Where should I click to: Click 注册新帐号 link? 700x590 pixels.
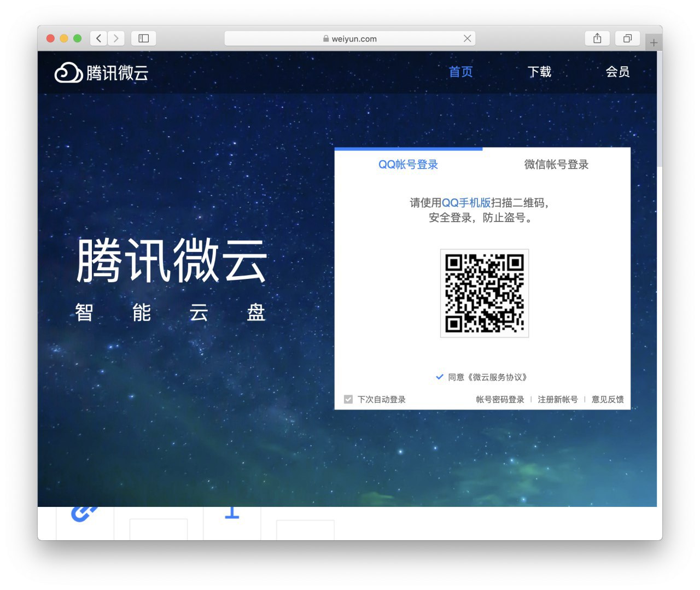(x=557, y=400)
